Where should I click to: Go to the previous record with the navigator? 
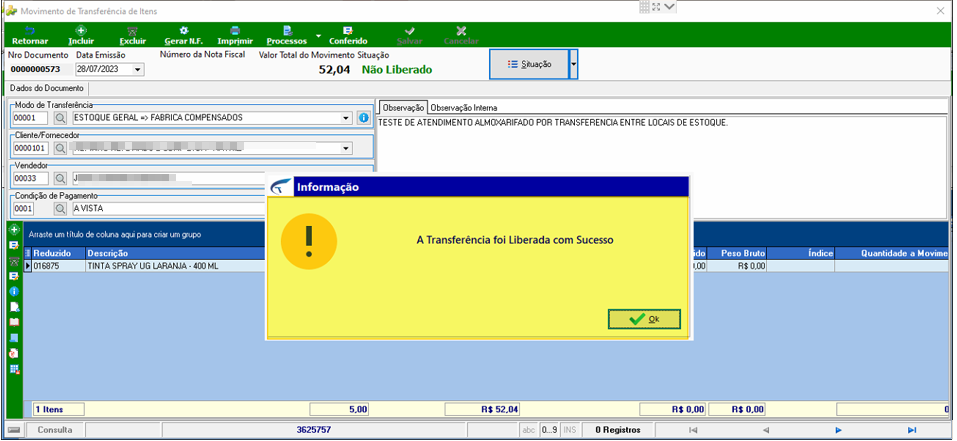pos(765,430)
